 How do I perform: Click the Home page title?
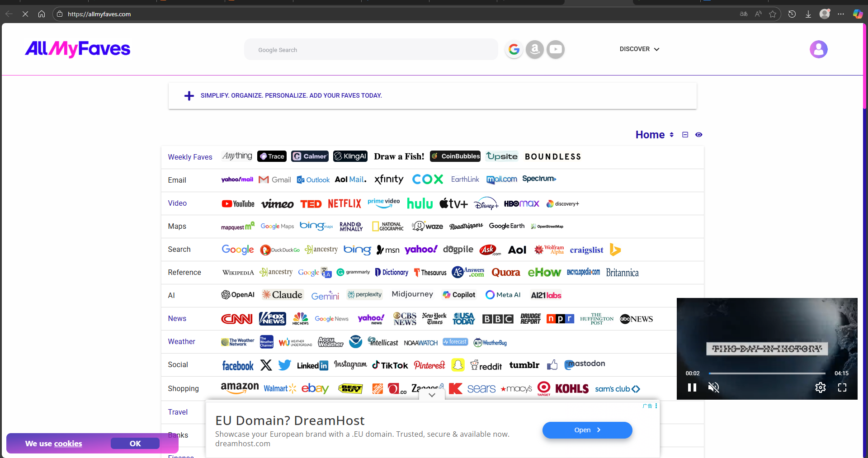650,135
